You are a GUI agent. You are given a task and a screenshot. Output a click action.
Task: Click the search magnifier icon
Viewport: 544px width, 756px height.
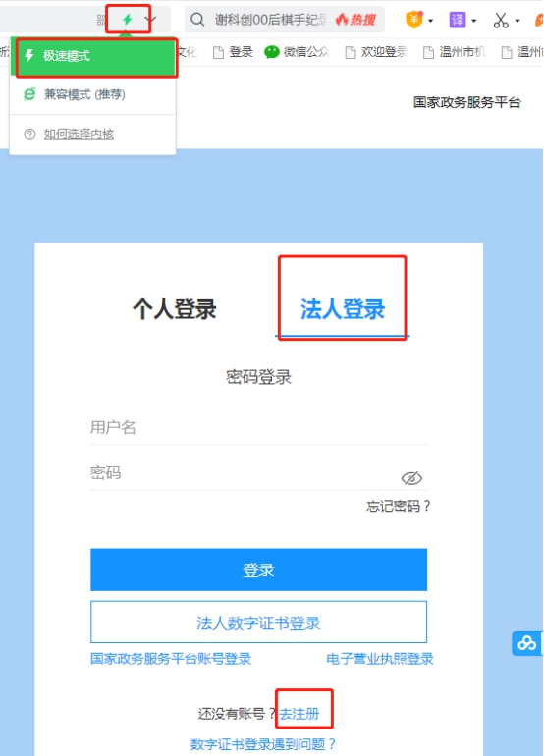point(197,20)
